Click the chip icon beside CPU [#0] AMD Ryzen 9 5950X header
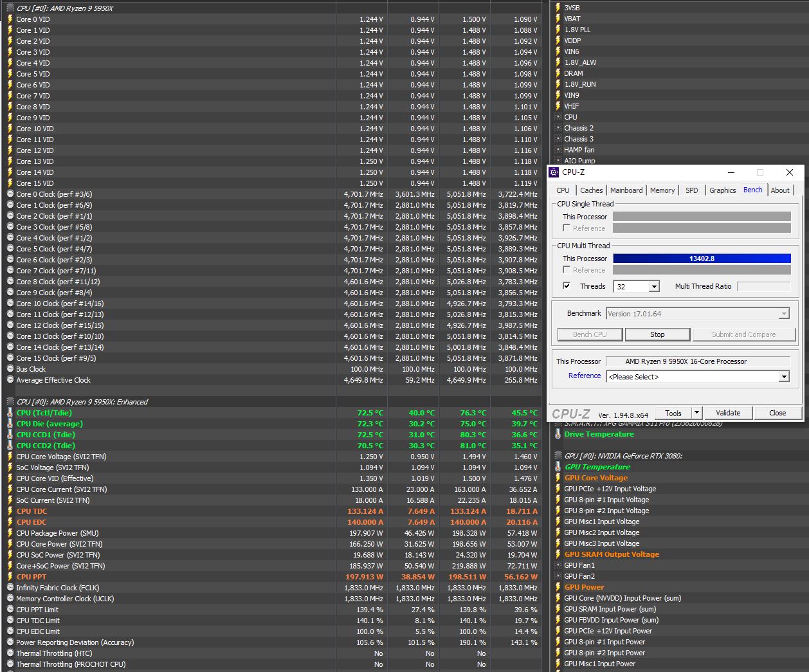 coord(10,8)
